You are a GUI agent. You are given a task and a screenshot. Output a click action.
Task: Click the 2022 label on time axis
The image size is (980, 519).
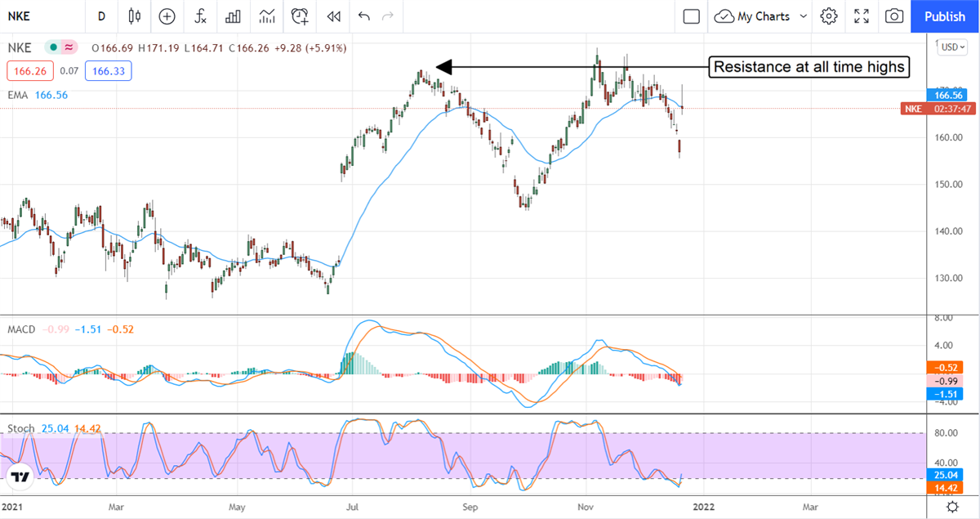(702, 508)
